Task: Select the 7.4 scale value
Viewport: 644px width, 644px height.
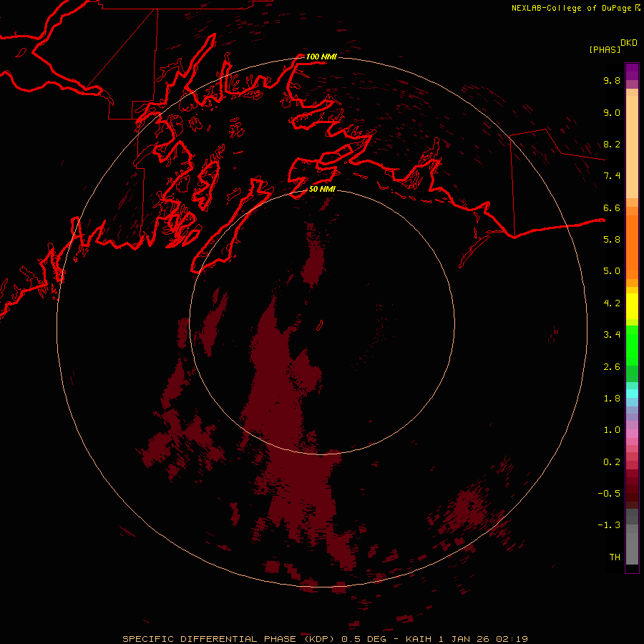Action: [x=612, y=176]
